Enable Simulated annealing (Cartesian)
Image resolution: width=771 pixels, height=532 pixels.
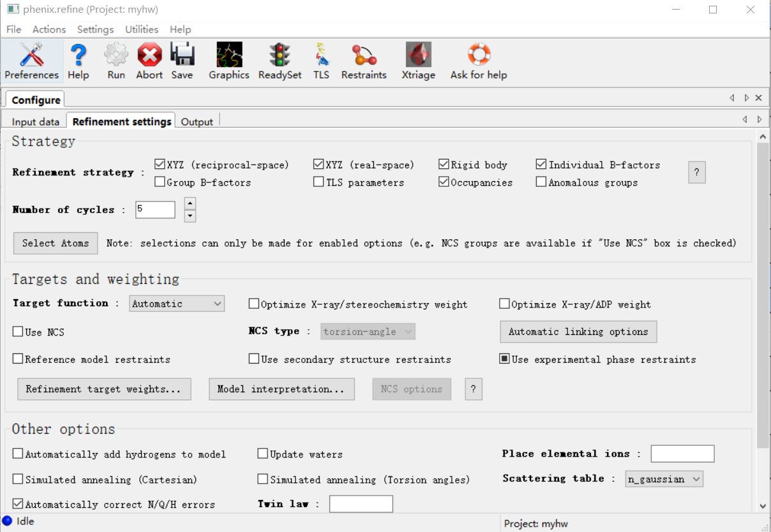coord(18,479)
